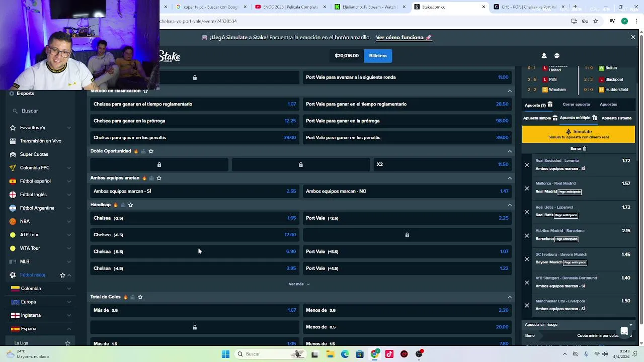Switch to Apuesta (7) tab

538,105
